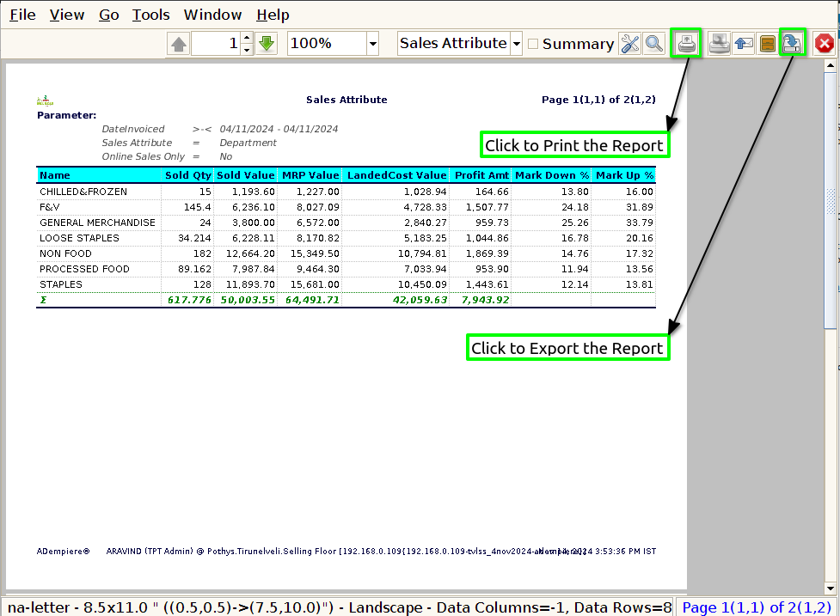Select the GENERAL MERCHANDISE row name

tap(97, 223)
